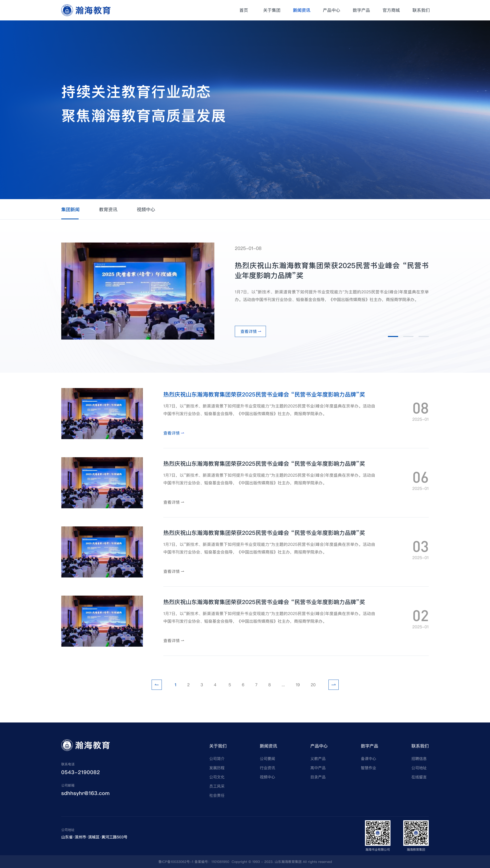The height and width of the screenshot is (868, 490).
Task: Click the previous page arrow button
Action: (x=157, y=685)
